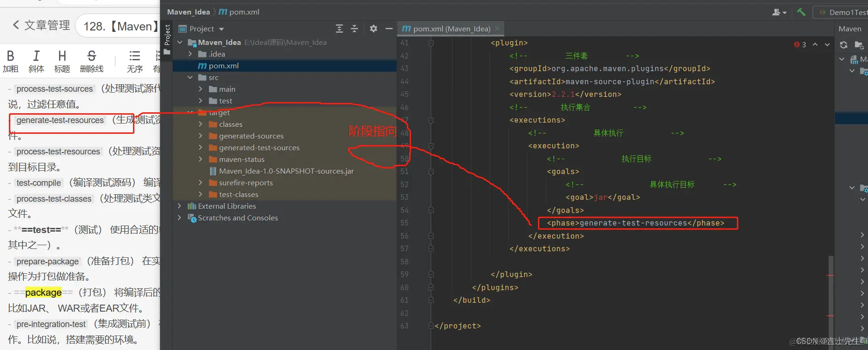
Task: Click generate-test-resources in the article text
Action: pyautogui.click(x=60, y=120)
